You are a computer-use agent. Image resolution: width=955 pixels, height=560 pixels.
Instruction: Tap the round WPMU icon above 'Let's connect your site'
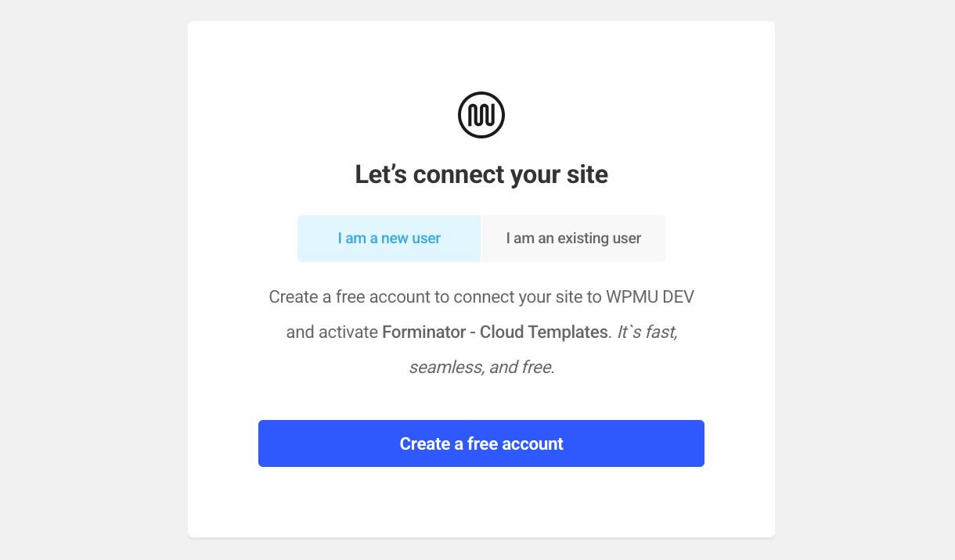tap(481, 113)
